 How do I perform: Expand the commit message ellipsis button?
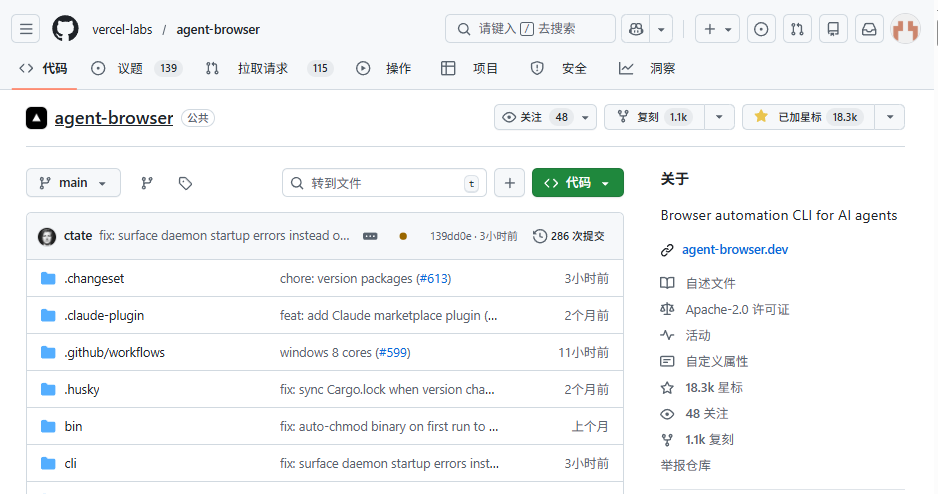pos(370,236)
